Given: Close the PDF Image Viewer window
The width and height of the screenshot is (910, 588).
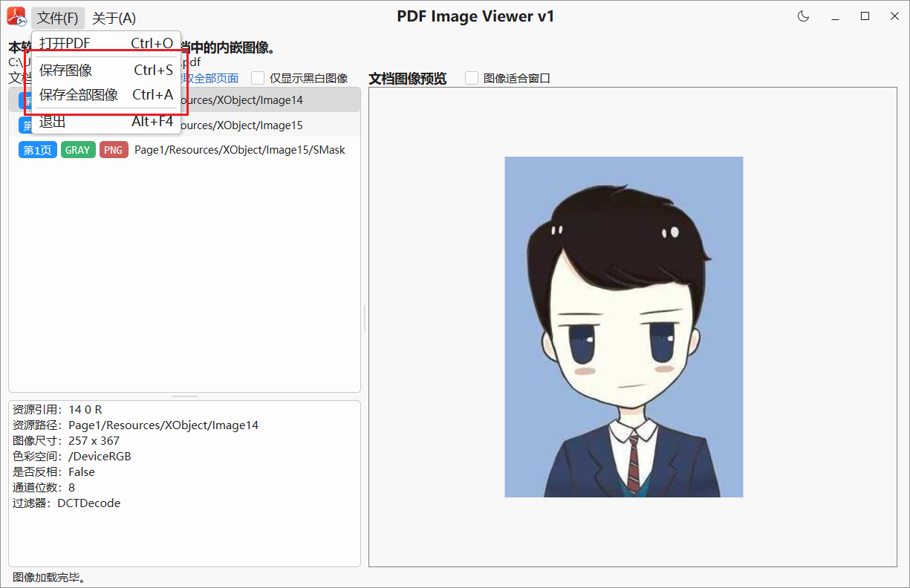Looking at the screenshot, I should (x=894, y=16).
